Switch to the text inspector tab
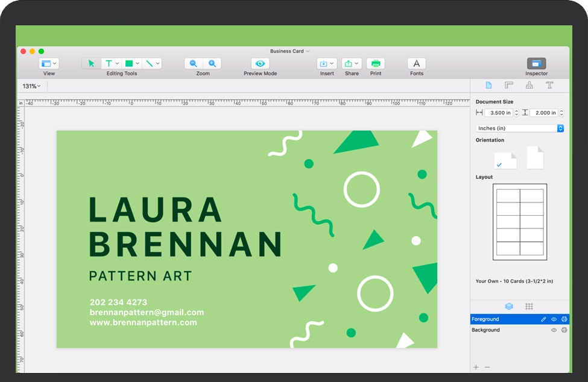 point(549,86)
